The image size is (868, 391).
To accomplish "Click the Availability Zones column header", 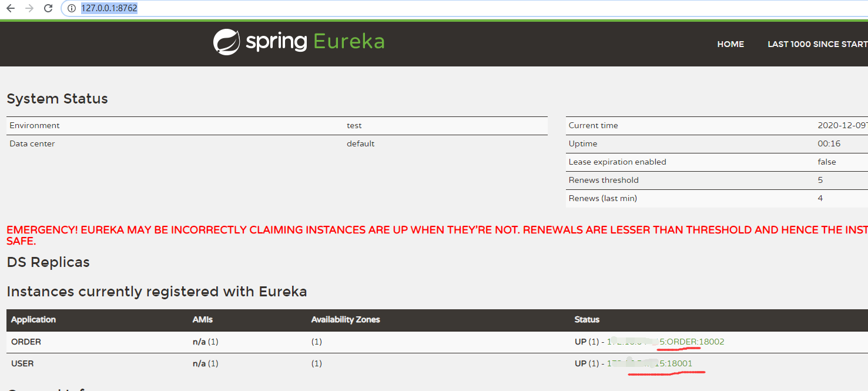I will tap(346, 319).
